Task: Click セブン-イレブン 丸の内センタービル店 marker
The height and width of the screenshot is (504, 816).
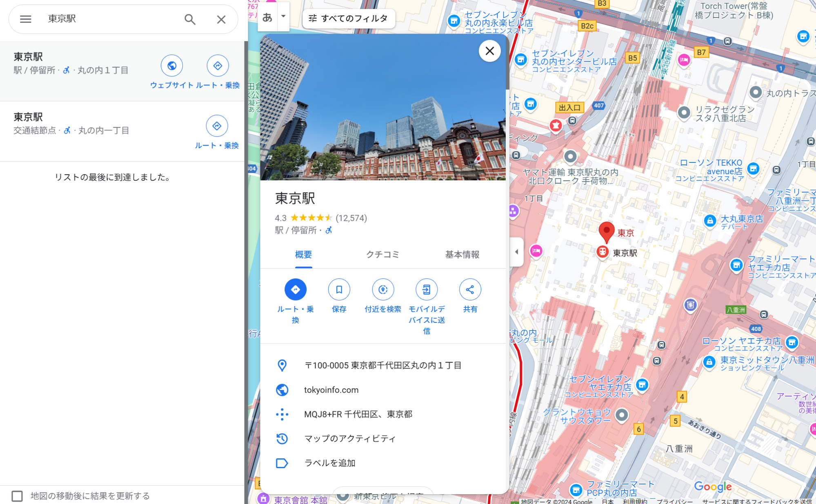Action: click(520, 60)
